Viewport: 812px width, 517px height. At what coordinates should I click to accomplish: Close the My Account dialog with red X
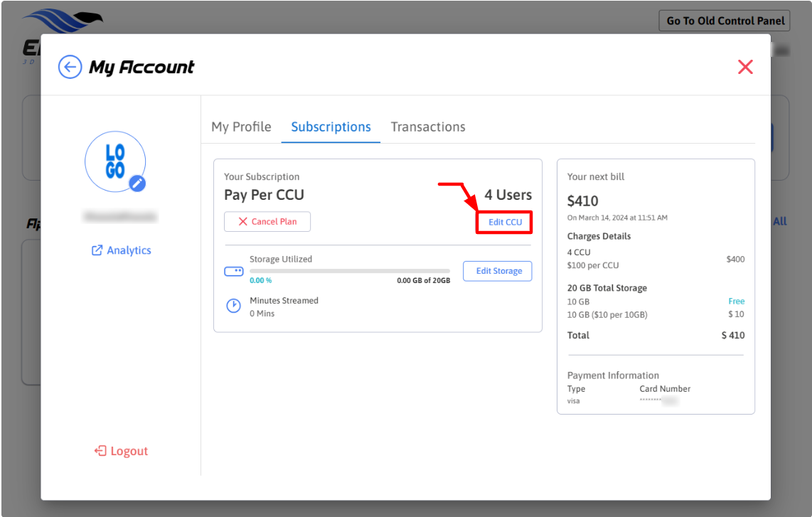(x=745, y=68)
